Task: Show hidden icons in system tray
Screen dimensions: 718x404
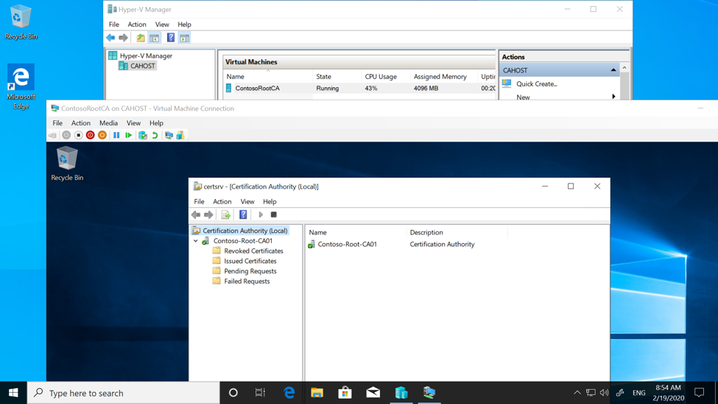Action: point(577,393)
